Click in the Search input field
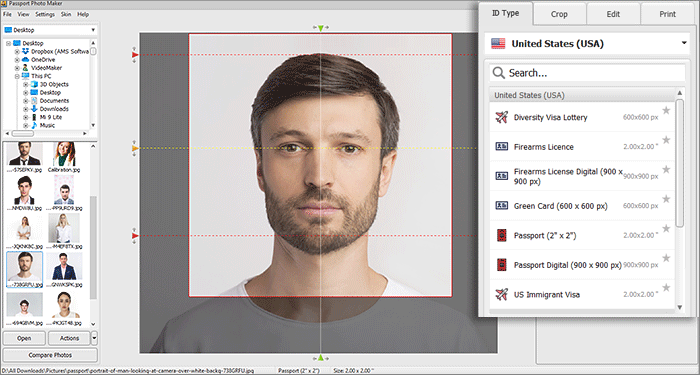700x375 pixels. tap(587, 73)
